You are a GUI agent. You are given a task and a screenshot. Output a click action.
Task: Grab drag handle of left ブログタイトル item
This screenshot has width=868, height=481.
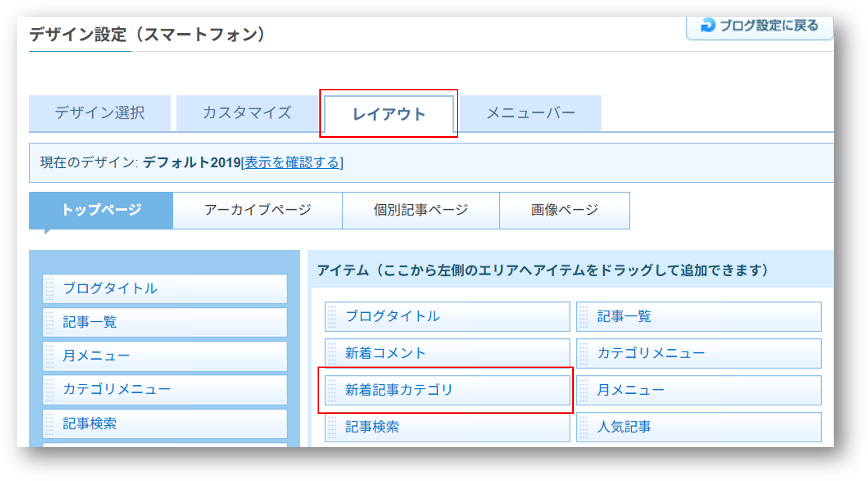(50, 288)
